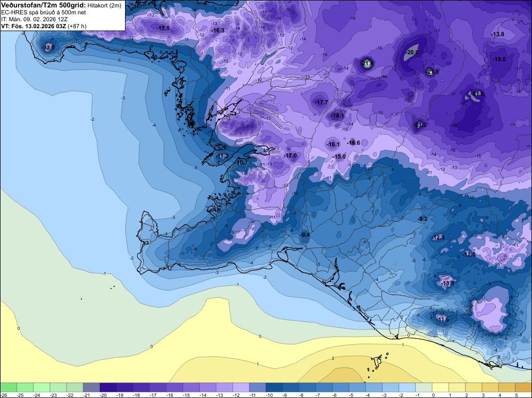Select the grey-blue legend swatch labeled -21
The image size is (532, 398).
pyautogui.click(x=92, y=387)
